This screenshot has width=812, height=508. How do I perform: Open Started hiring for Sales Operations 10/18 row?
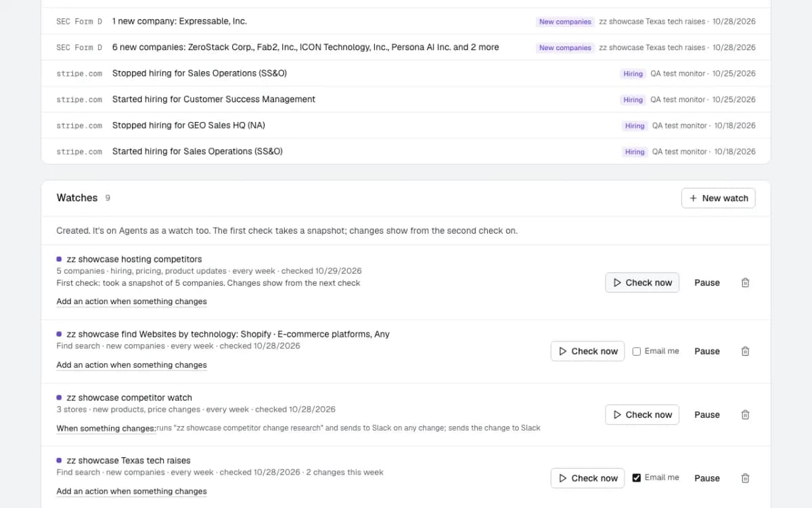[x=406, y=152]
